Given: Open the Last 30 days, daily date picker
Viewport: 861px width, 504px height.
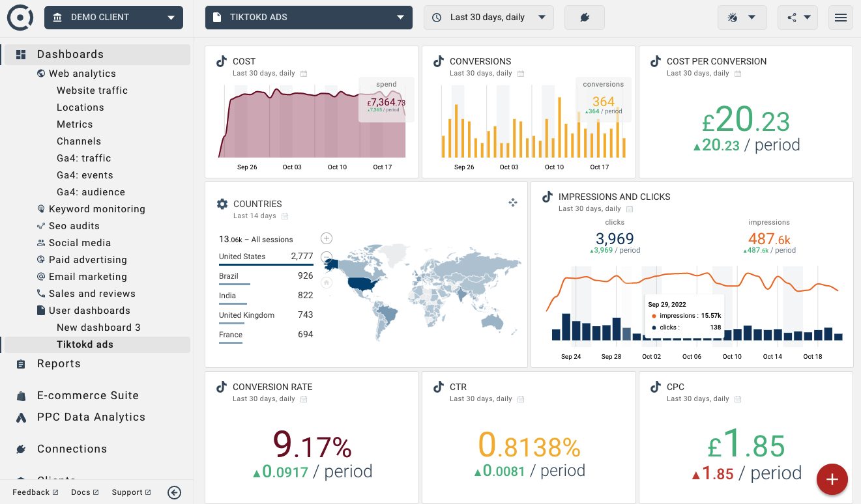Looking at the screenshot, I should pyautogui.click(x=488, y=18).
